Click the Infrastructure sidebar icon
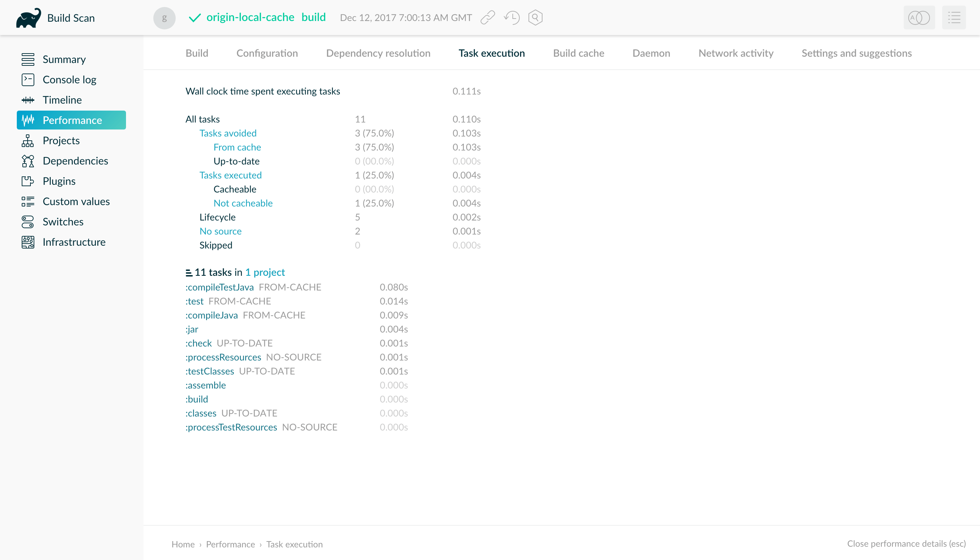Screen dimensions: 980x560 click(x=28, y=242)
